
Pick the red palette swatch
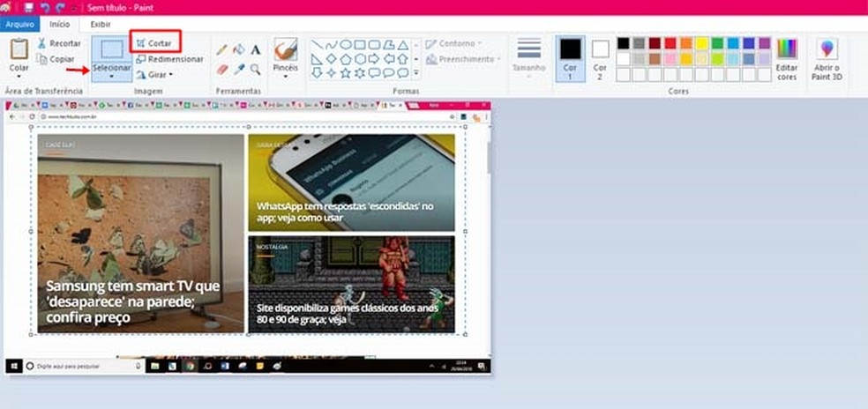pos(670,43)
